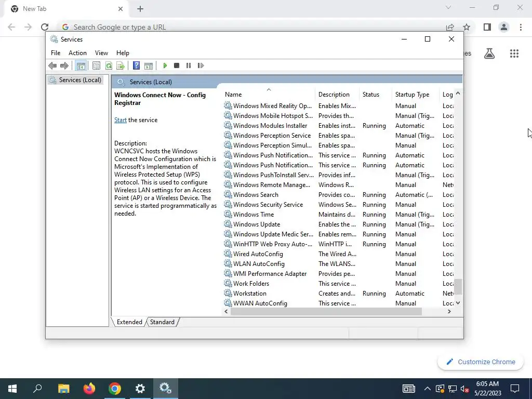Click the Pause Service icon
This screenshot has height=399, width=532.
(x=189, y=65)
